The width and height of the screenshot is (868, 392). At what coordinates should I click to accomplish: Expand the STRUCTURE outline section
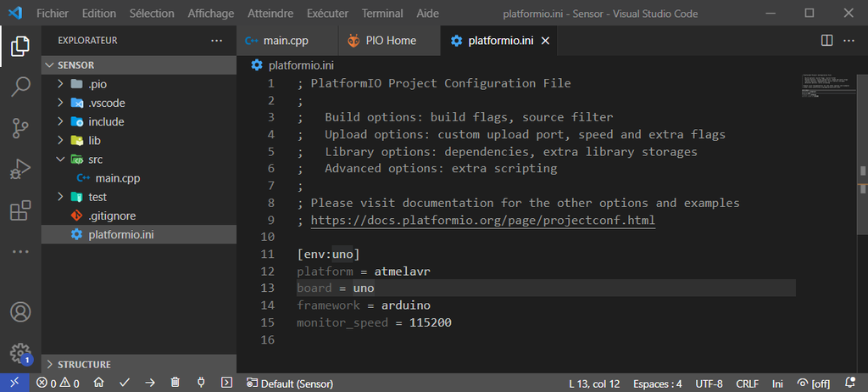(139, 364)
